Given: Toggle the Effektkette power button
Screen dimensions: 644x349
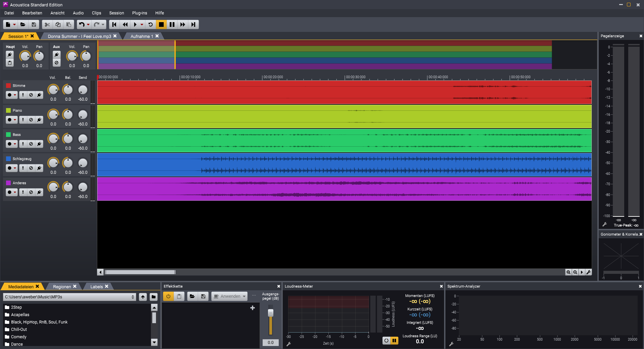Looking at the screenshot, I should tap(168, 296).
